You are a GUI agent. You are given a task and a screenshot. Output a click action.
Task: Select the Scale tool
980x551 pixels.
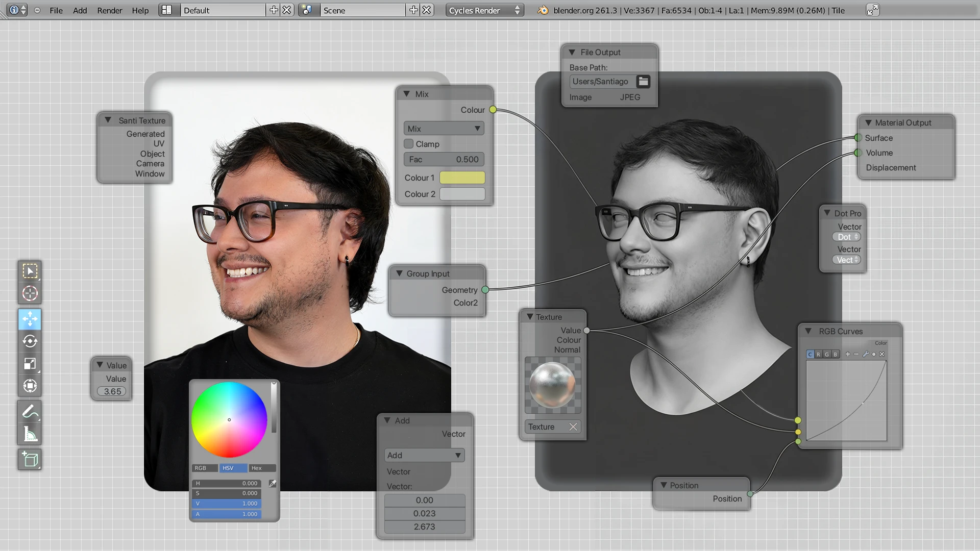[x=29, y=363]
